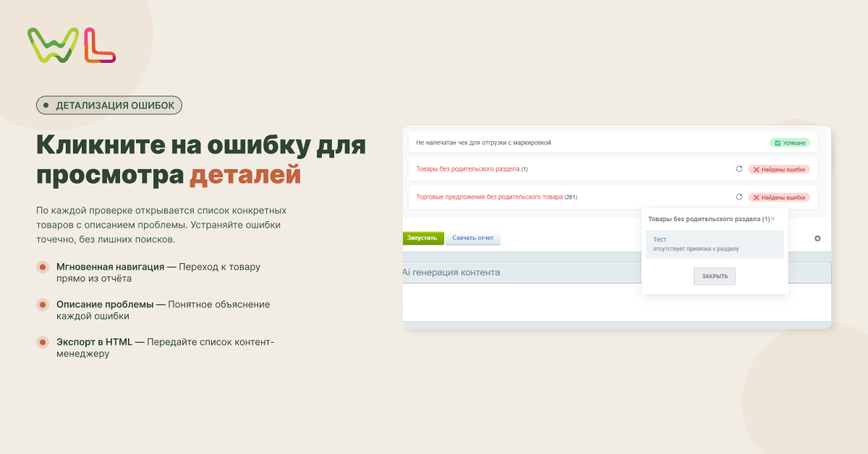Click the "Скачать отчет" button
The height and width of the screenshot is (454, 868).
pyautogui.click(x=472, y=238)
